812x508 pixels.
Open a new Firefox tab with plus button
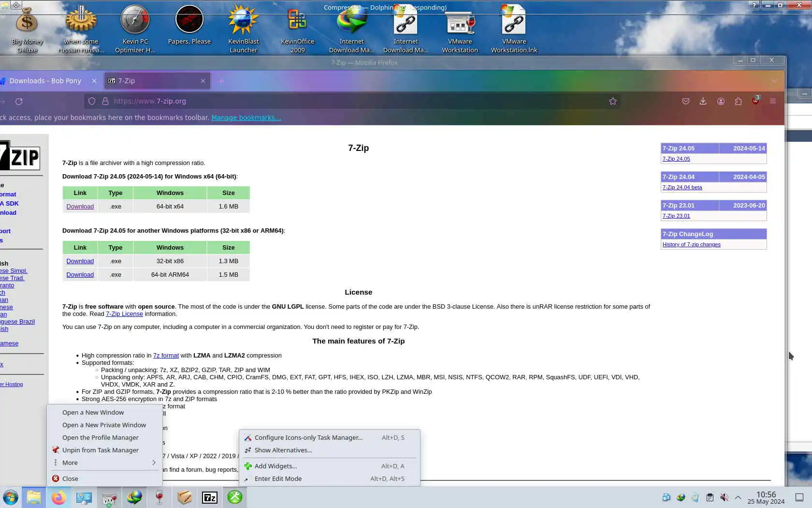(x=221, y=81)
